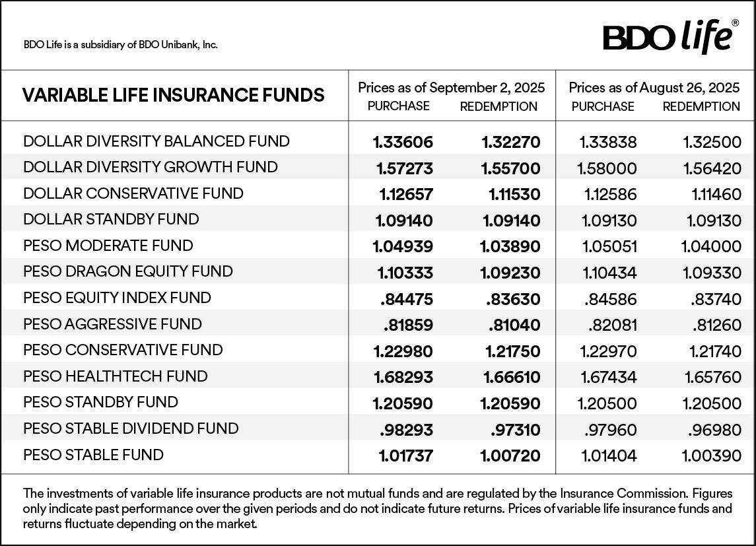Screen dimensions: 756x546
Task: Click the Dollar Conservative Fund label
Action: tap(133, 193)
